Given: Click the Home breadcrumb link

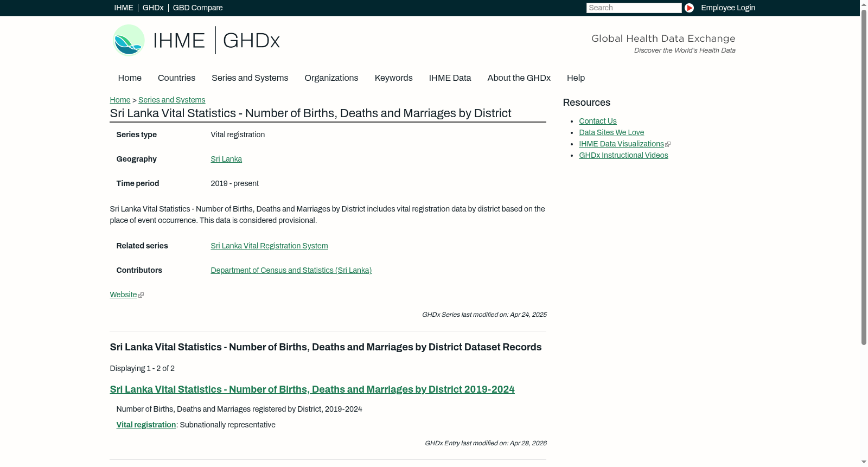Looking at the screenshot, I should coord(120,100).
